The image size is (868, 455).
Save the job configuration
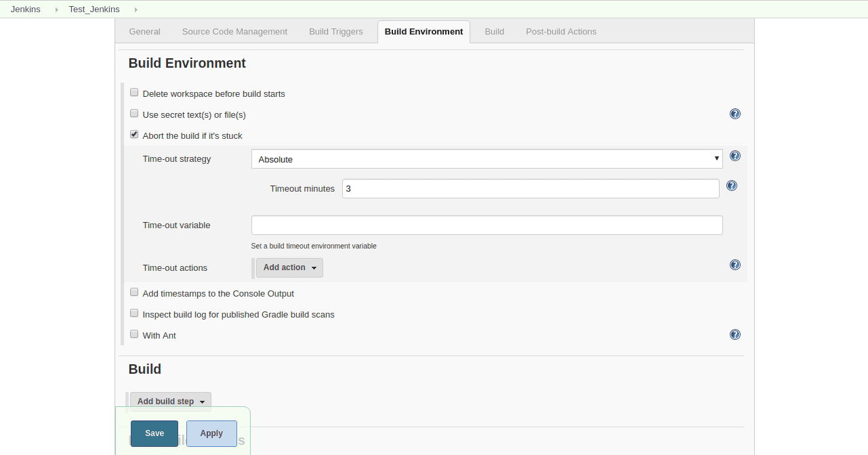pos(154,433)
